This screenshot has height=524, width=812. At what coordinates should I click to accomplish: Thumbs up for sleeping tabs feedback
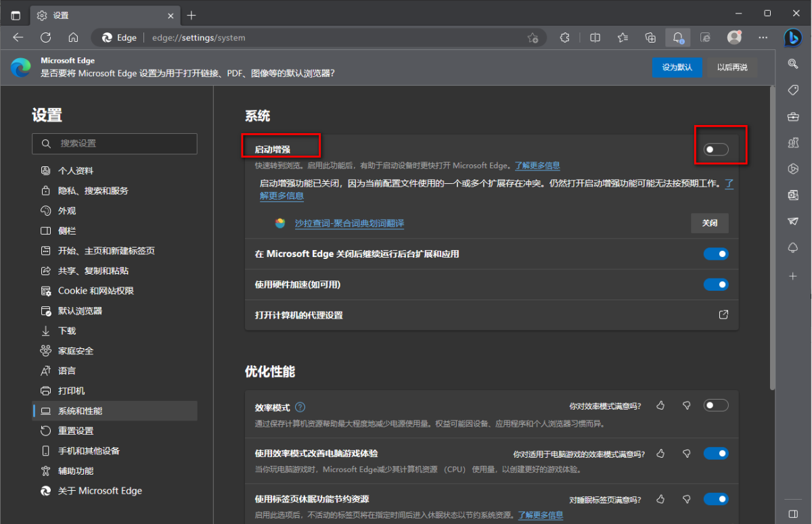(660, 500)
